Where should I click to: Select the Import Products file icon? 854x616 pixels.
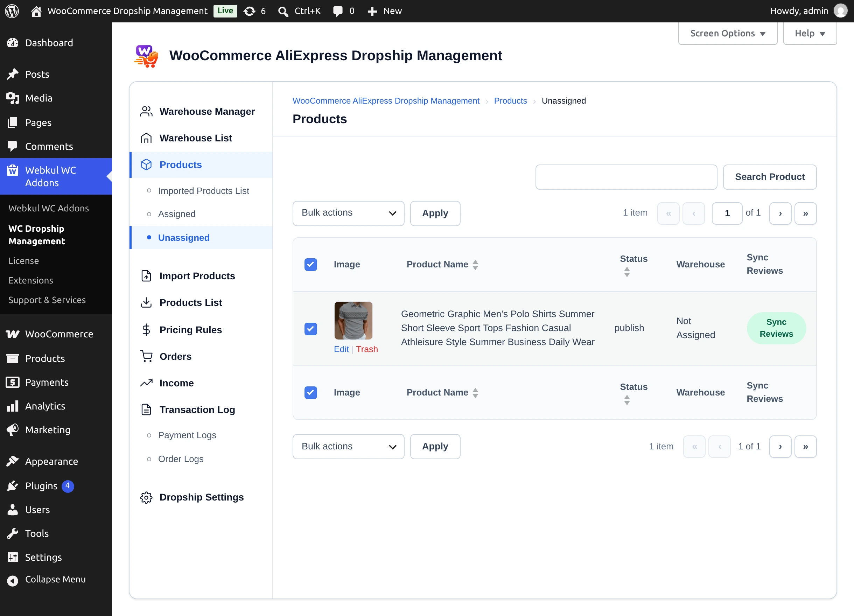tap(146, 276)
